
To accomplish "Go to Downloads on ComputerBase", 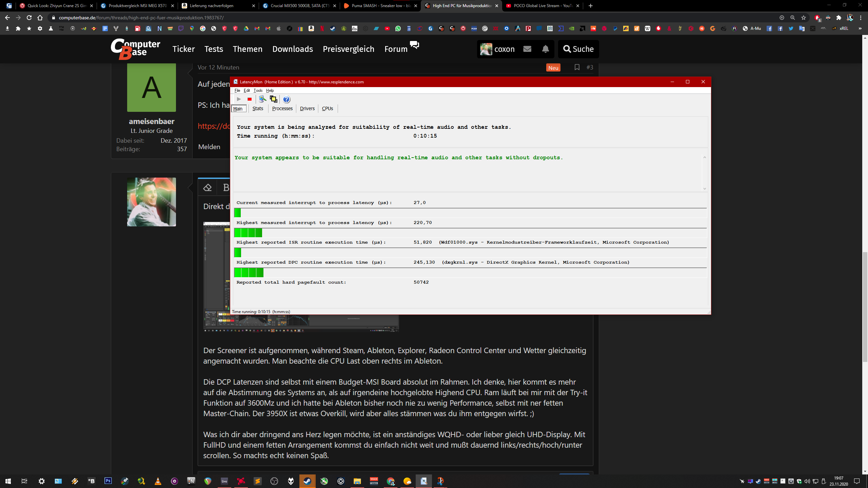I will tap(293, 49).
